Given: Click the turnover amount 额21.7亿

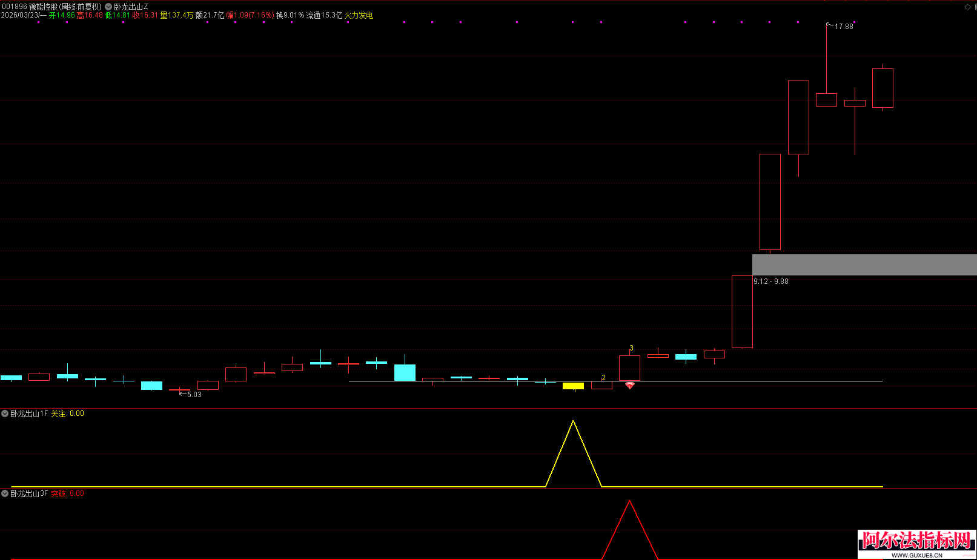Looking at the screenshot, I should [210, 15].
